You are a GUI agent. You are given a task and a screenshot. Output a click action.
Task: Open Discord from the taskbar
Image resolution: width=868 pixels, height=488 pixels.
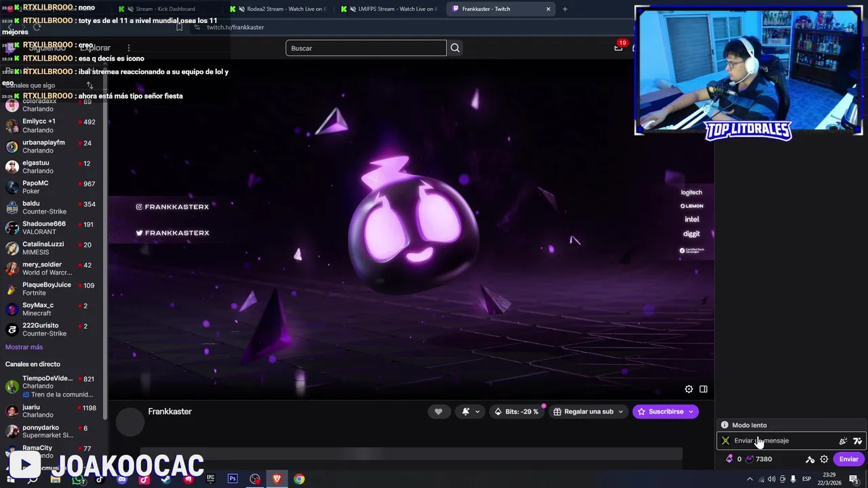122,479
